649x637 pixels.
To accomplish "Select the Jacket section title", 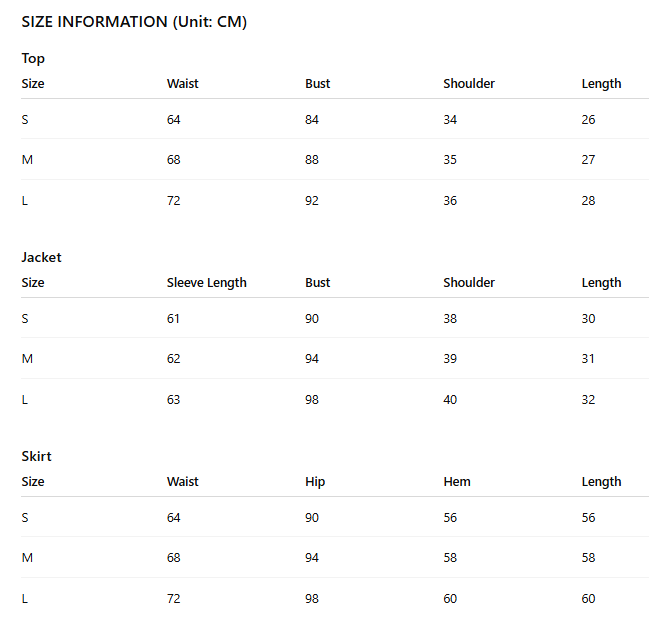I will pos(41,257).
